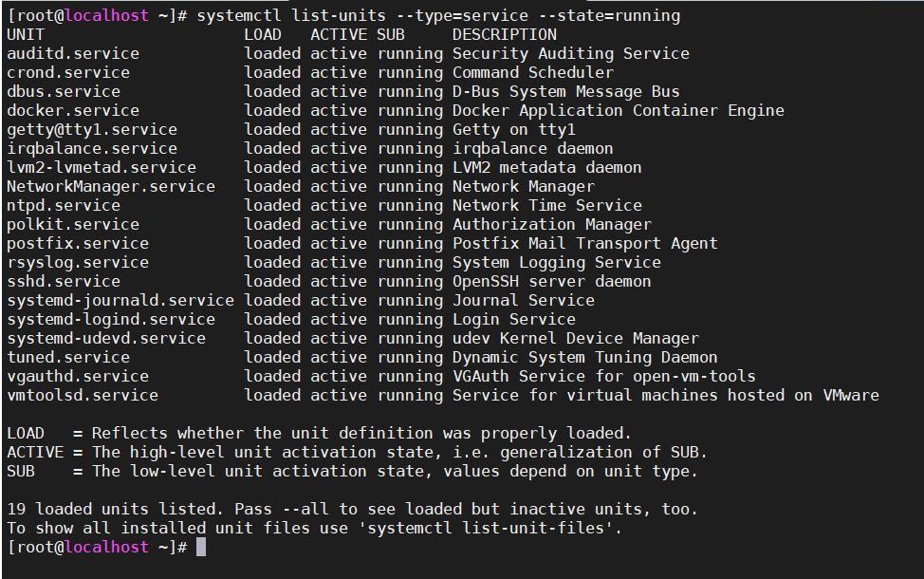Click the rsyslog.service unit name
Screen dimensions: 924x579
pos(78,262)
